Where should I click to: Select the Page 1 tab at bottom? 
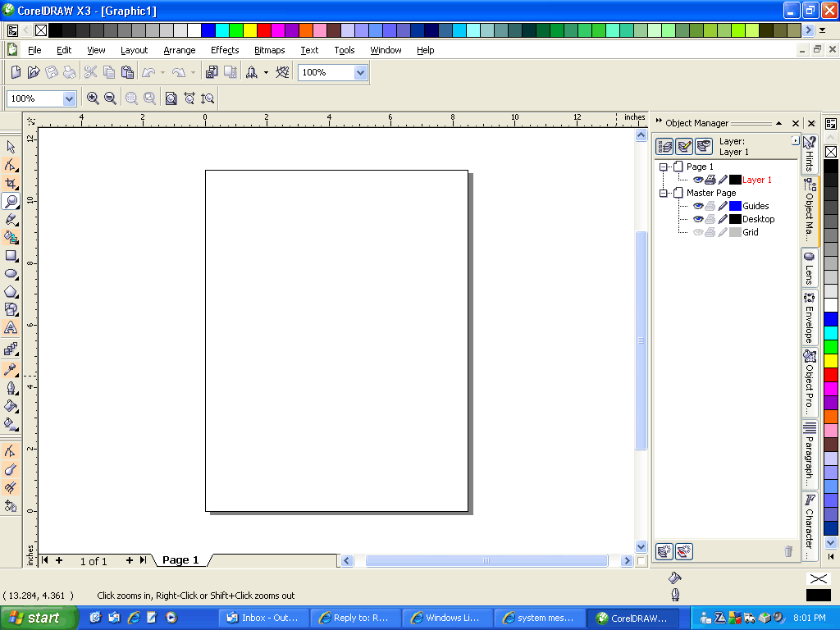pyautogui.click(x=180, y=559)
